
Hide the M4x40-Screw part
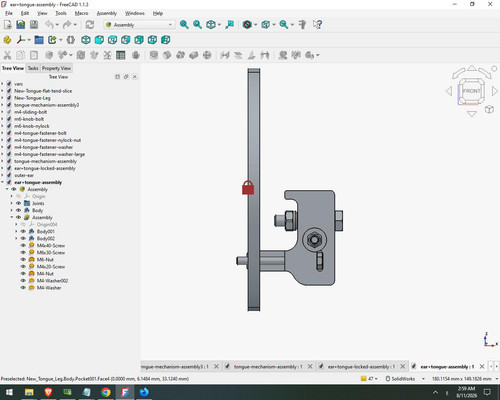tap(23, 245)
